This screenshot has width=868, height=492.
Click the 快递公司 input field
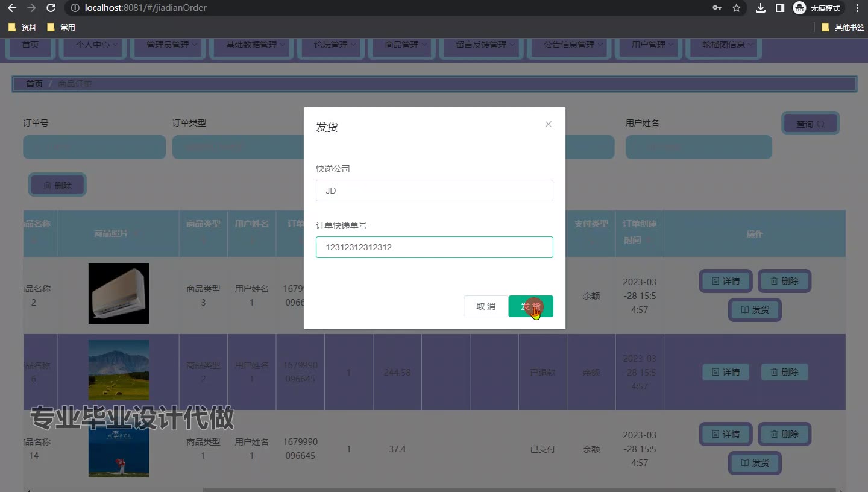pos(434,191)
